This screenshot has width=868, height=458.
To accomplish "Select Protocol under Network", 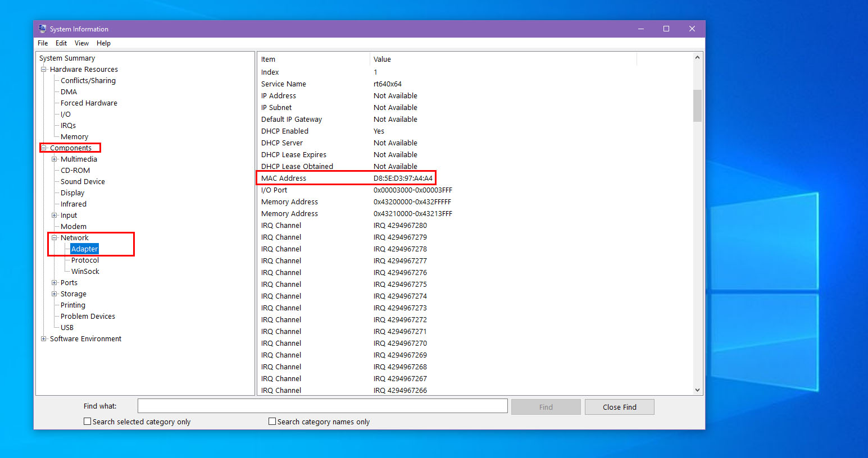I will [85, 260].
